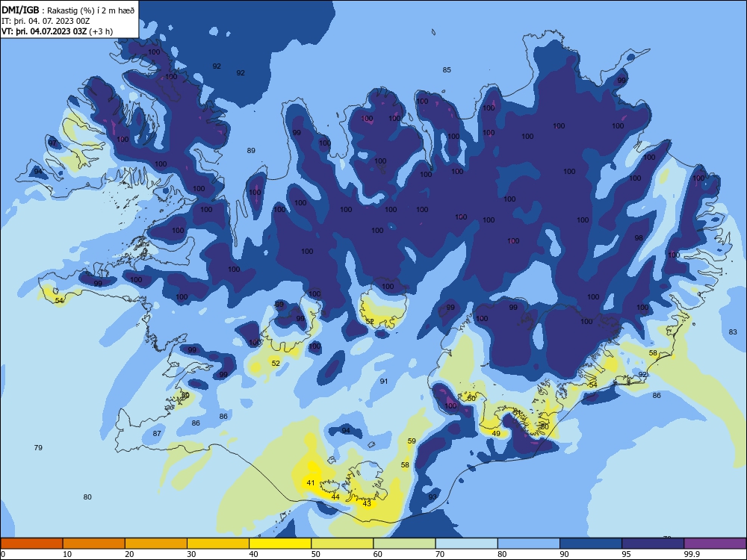Click the dark blue 90–95 legend swatch

click(x=591, y=544)
